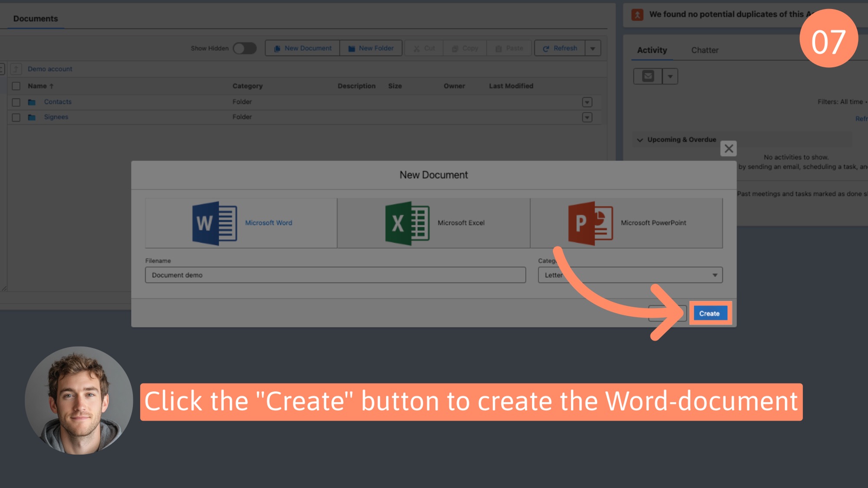Click the Refresh circular arrow icon
Screen dimensions: 868x488
point(546,49)
